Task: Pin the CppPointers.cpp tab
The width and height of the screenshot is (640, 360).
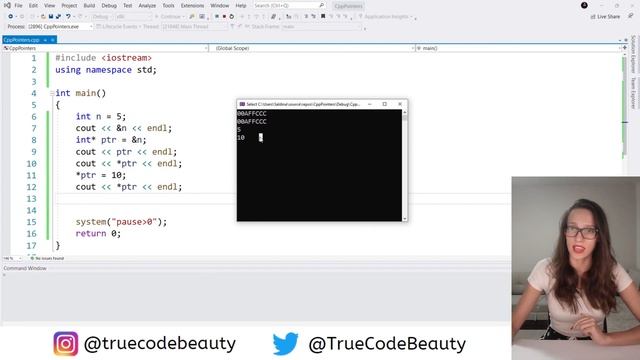Action: click(x=45, y=40)
